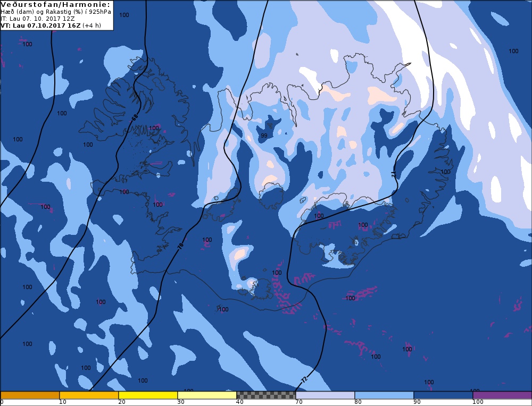Select the light orange 10–20 legend swatch
532x406 pixels.
tap(89, 395)
